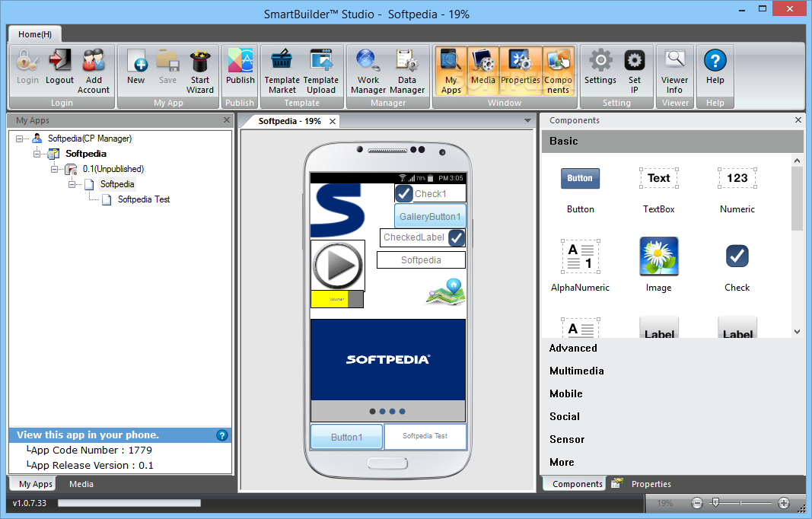Click the Publish ribbon icon
Screen dimensions: 812x519
tap(240, 66)
